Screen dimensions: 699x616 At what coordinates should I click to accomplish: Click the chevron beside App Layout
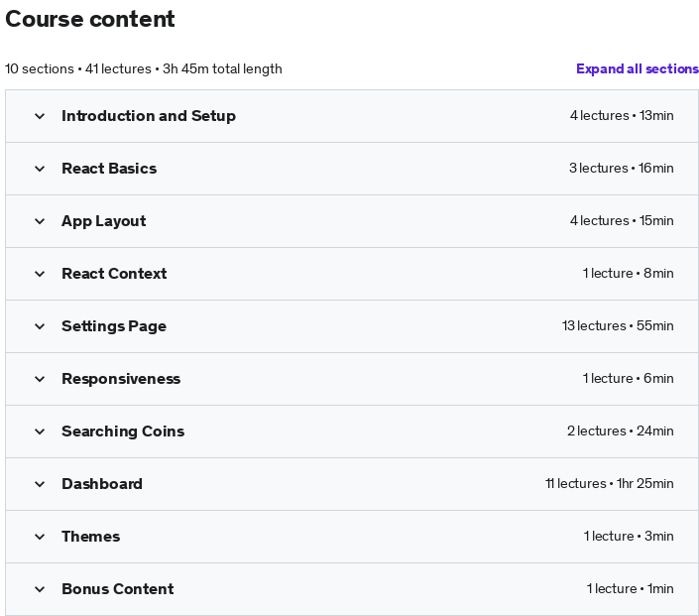(x=40, y=221)
